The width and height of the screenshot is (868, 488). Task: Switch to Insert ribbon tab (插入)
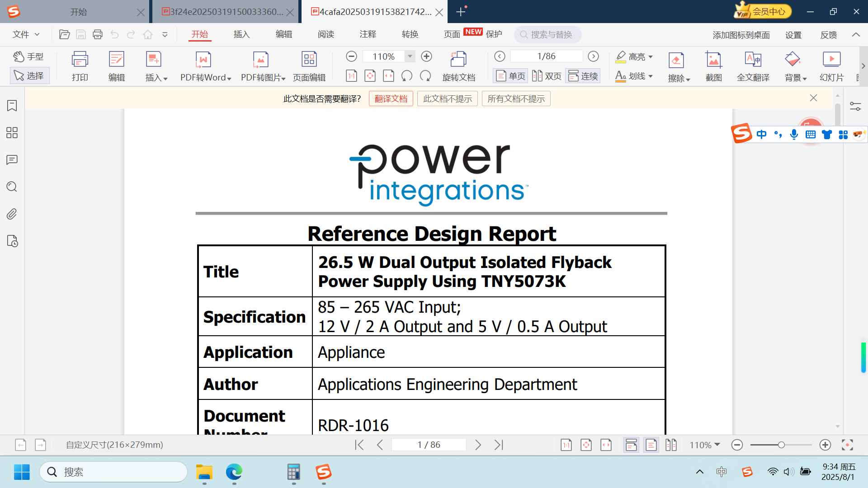[x=241, y=34]
